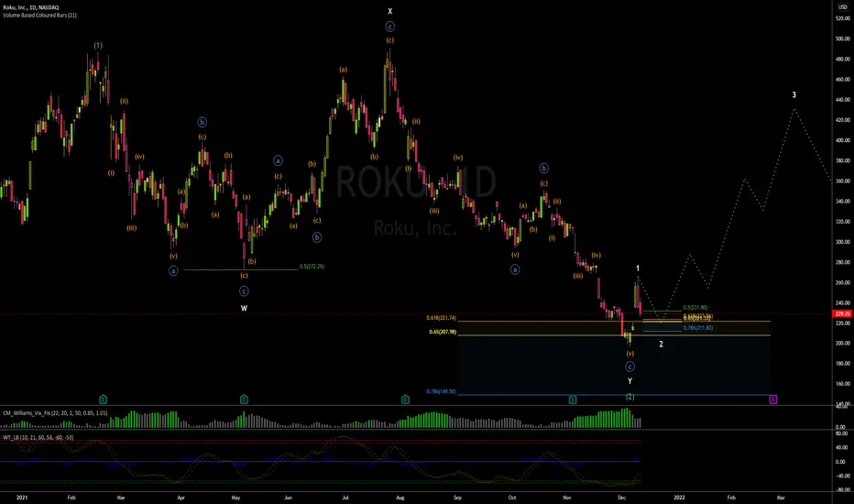Screen dimensions: 854x504
Task: Click the 160.00 price axis label
Action: [843, 384]
